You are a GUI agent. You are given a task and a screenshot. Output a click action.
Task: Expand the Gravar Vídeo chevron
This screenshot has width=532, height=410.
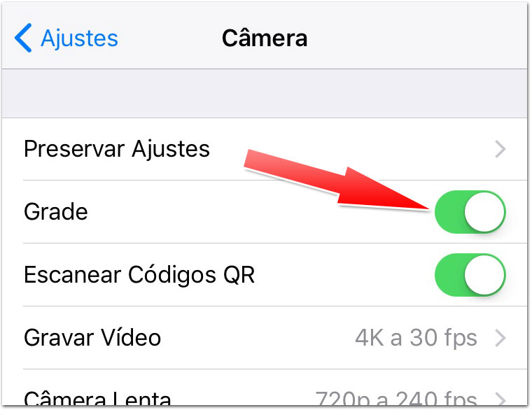pos(500,338)
